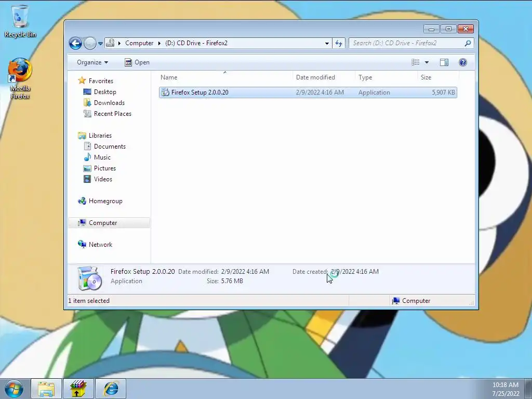Toggle the preview pane button

click(x=444, y=62)
